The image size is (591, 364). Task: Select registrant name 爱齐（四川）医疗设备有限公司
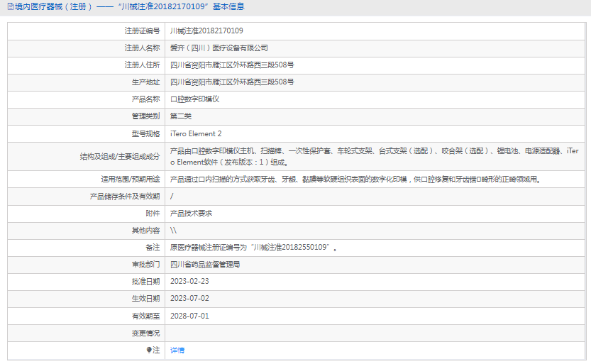[219, 48]
